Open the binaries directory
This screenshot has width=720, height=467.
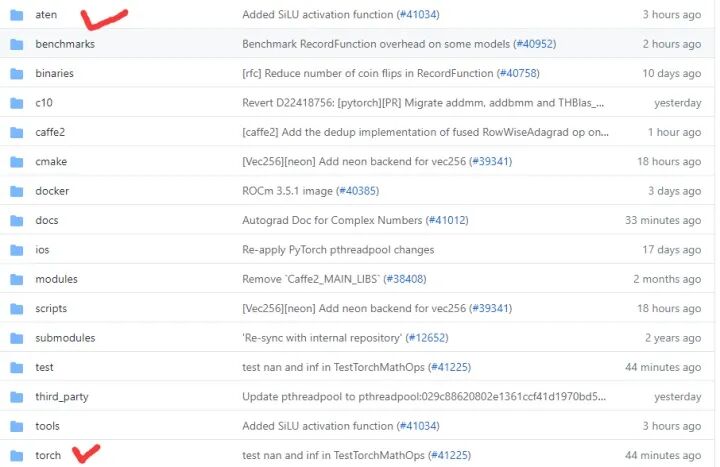54,73
